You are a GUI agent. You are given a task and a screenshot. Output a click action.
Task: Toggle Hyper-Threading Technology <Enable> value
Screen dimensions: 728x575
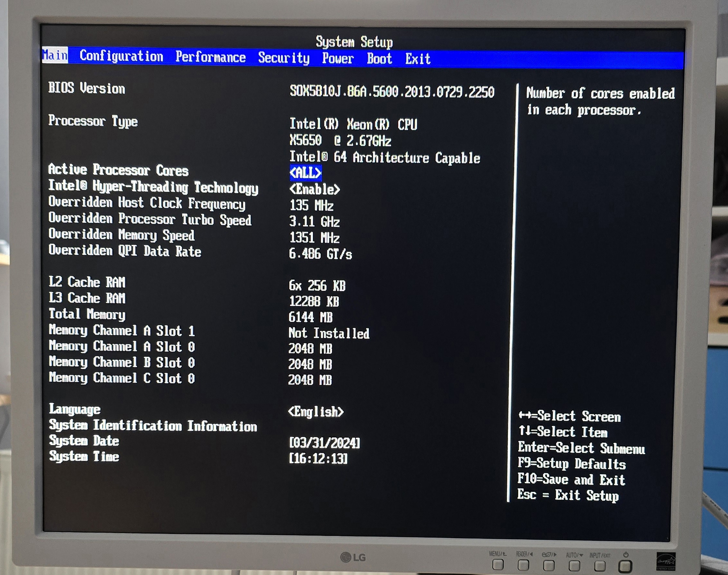pyautogui.click(x=314, y=189)
